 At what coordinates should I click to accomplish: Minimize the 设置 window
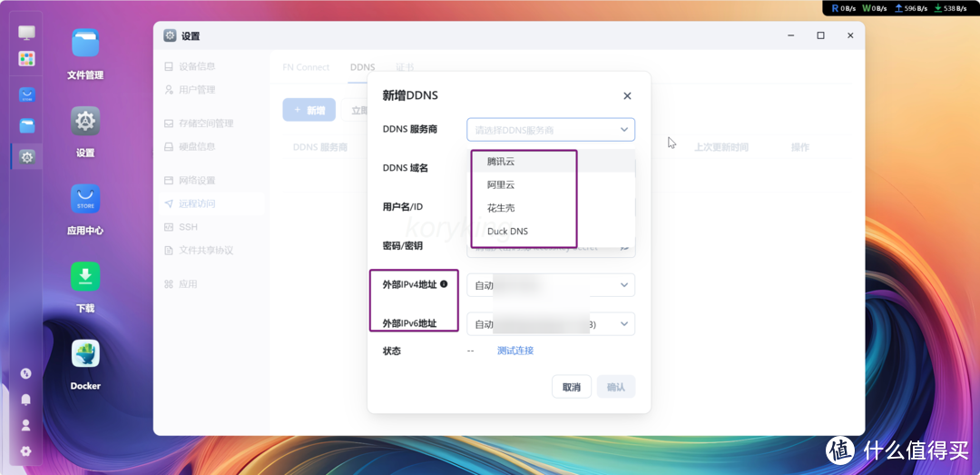(x=791, y=35)
